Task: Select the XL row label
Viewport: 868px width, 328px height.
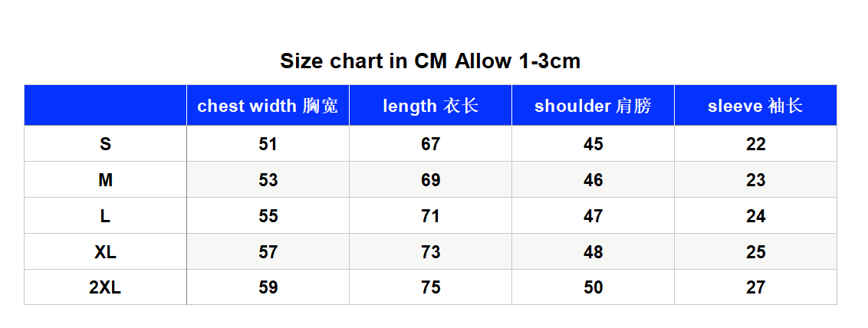Action: pyautogui.click(x=105, y=252)
